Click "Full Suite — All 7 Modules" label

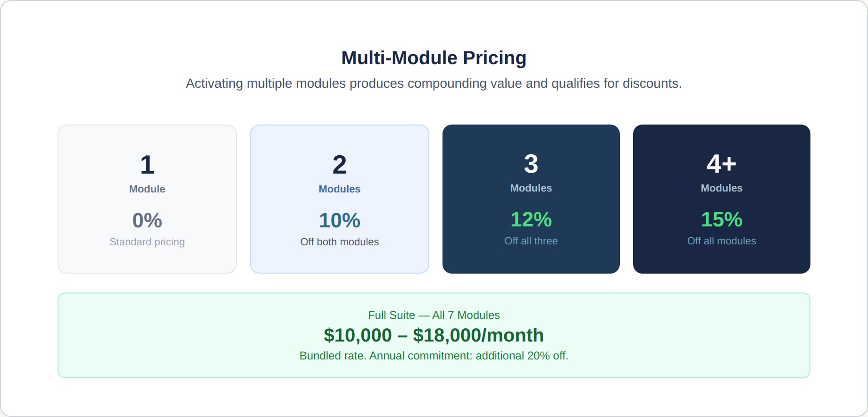click(x=434, y=315)
